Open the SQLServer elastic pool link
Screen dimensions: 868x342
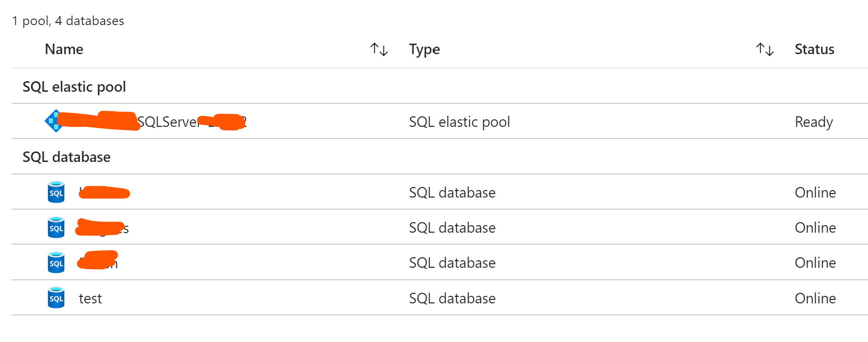[168, 122]
